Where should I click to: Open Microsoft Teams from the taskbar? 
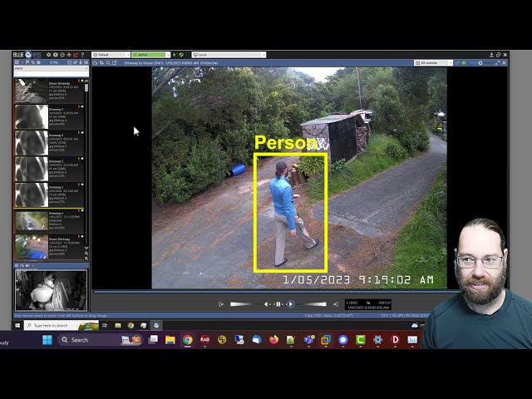(308, 340)
